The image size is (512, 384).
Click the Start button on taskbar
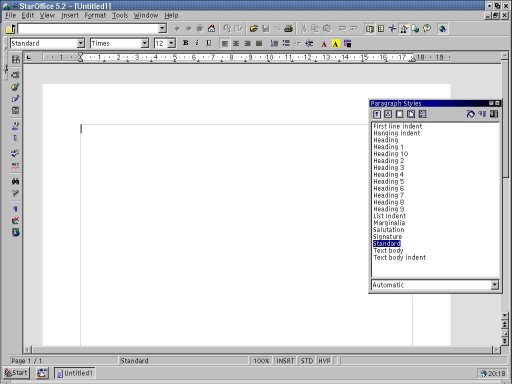[16, 373]
